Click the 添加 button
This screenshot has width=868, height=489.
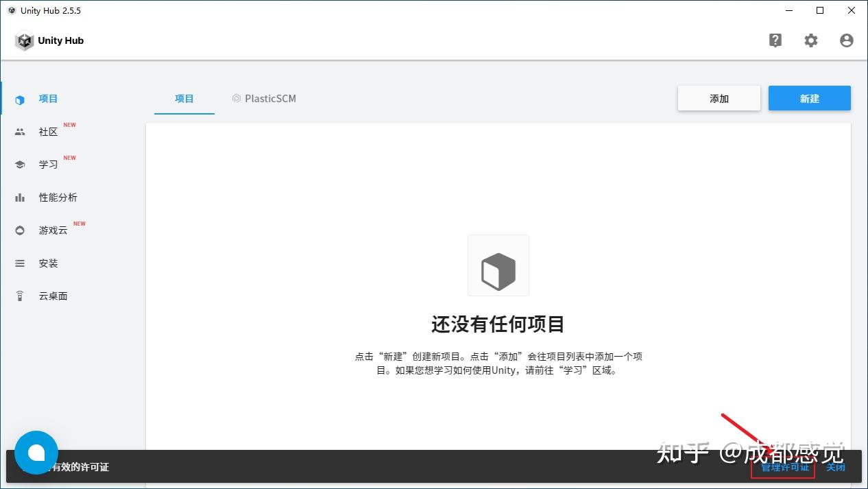(x=719, y=98)
